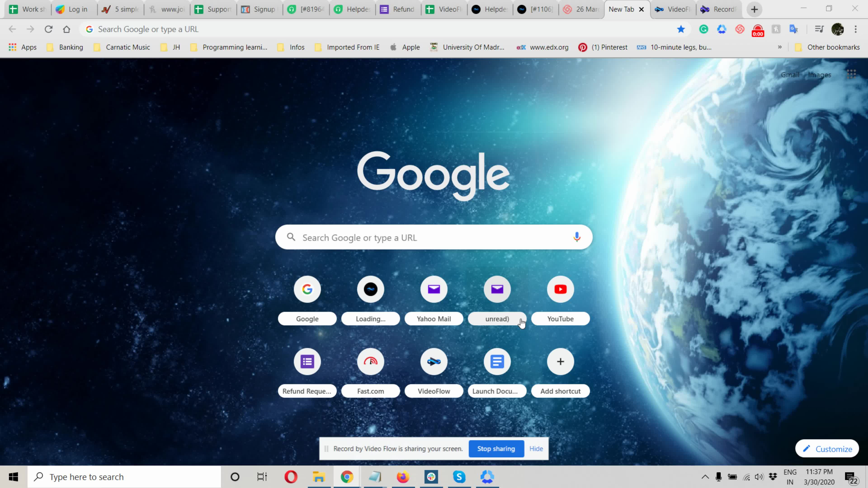The height and width of the screenshot is (488, 868).
Task: Click the Stop sharing button
Action: click(496, 449)
